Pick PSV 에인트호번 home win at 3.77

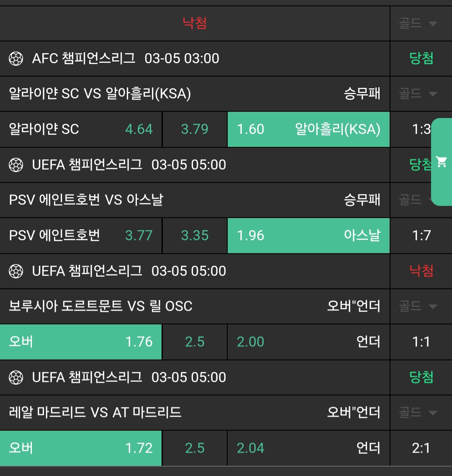click(81, 236)
